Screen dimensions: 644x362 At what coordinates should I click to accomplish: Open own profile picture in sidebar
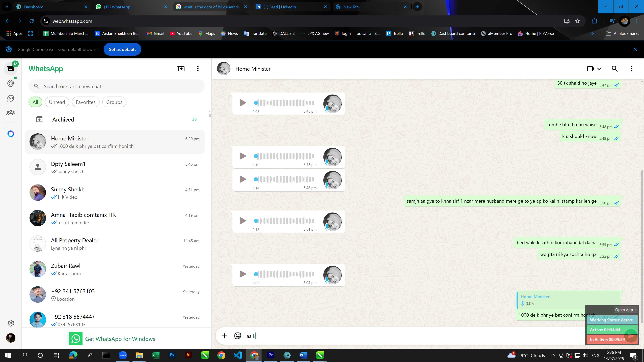click(x=11, y=338)
